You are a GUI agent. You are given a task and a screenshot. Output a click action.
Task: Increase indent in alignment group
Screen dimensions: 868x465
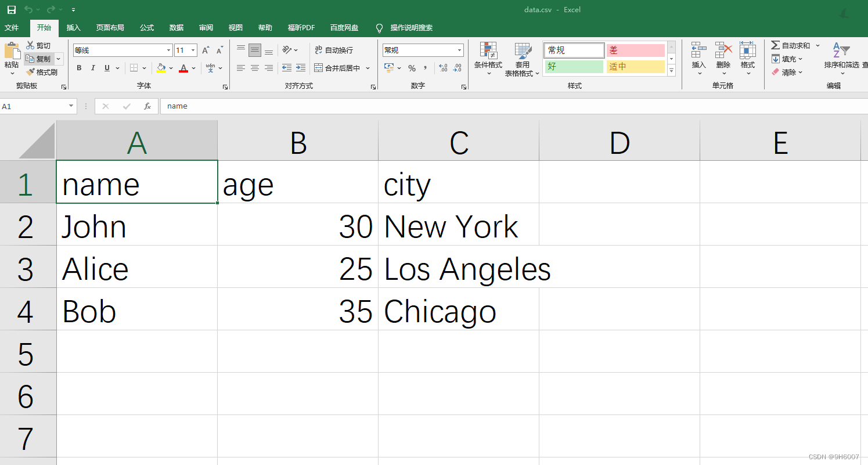click(300, 68)
